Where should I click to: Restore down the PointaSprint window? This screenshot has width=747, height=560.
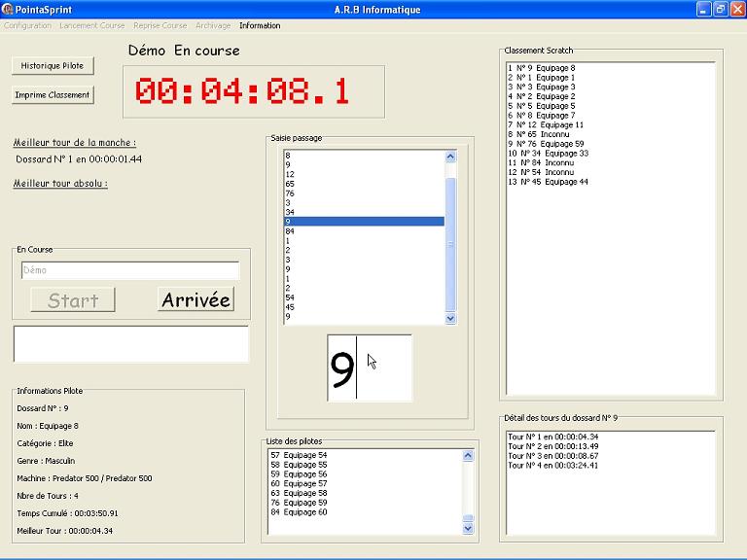[x=721, y=9]
